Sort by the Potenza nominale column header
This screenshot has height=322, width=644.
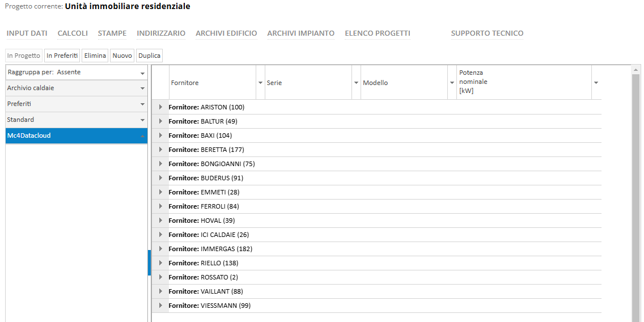click(x=524, y=83)
